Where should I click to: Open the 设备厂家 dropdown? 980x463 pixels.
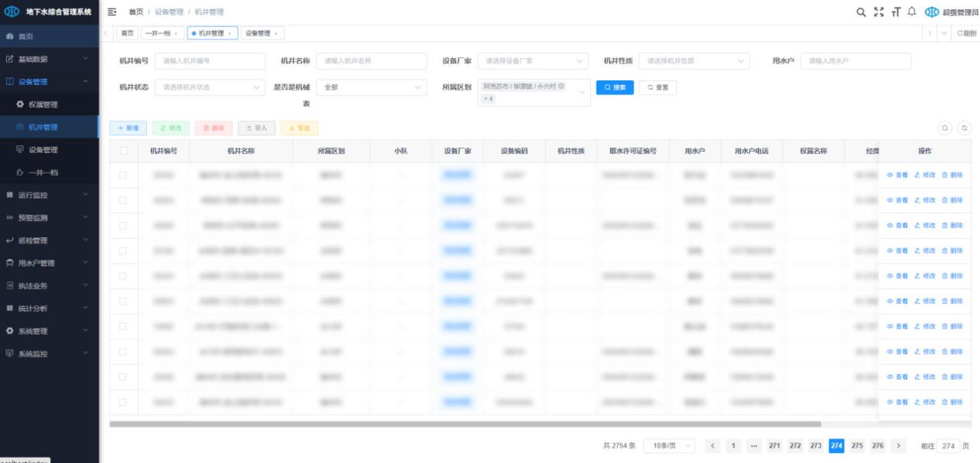(x=534, y=61)
